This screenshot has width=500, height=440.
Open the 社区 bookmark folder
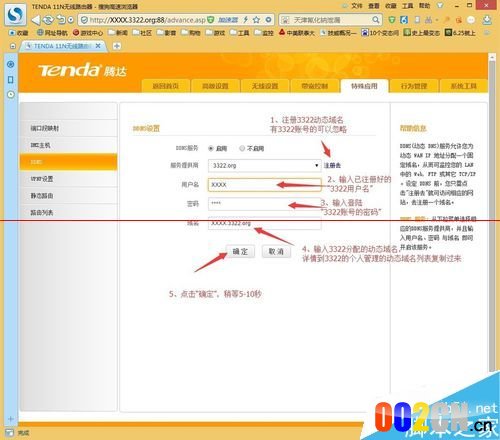click(142, 33)
